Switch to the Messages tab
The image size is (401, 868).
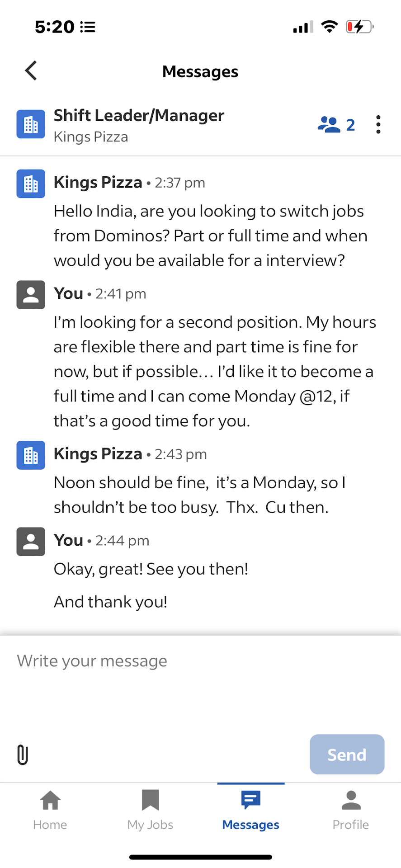coord(251,810)
